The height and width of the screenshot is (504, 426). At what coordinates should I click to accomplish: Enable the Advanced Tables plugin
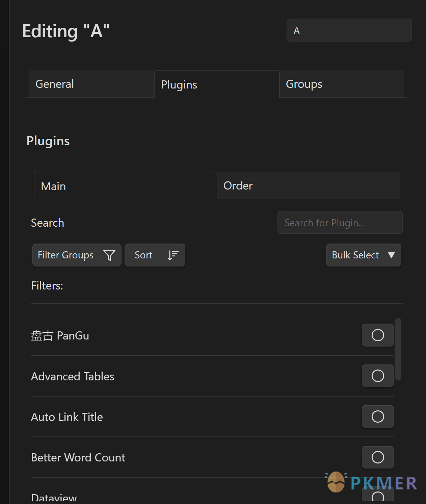378,376
